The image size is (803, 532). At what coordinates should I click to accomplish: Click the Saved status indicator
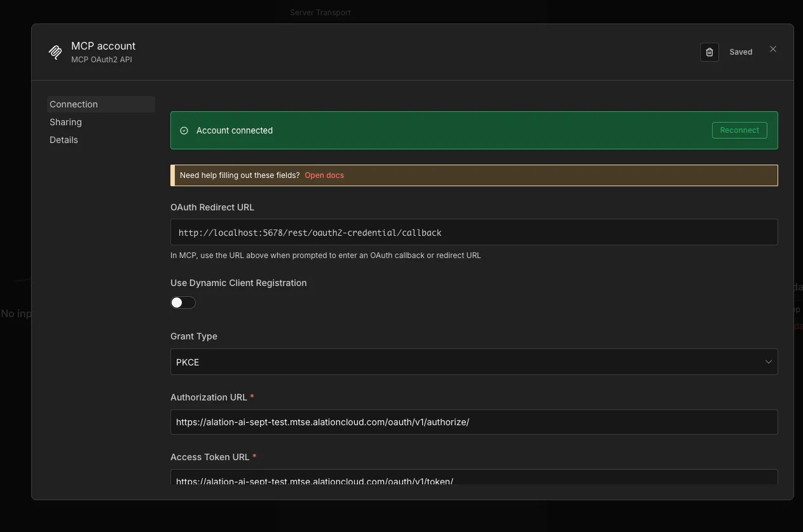click(740, 51)
